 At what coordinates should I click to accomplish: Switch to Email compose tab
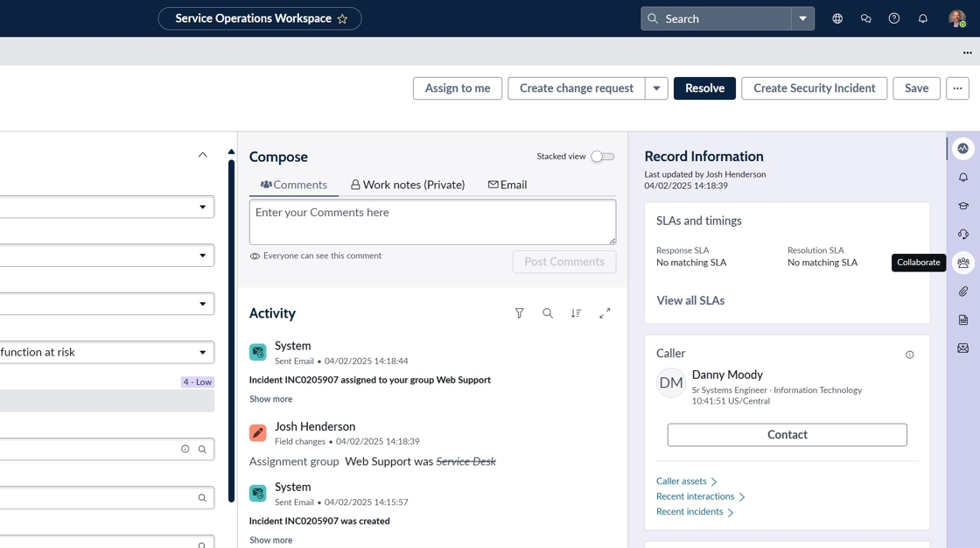507,185
